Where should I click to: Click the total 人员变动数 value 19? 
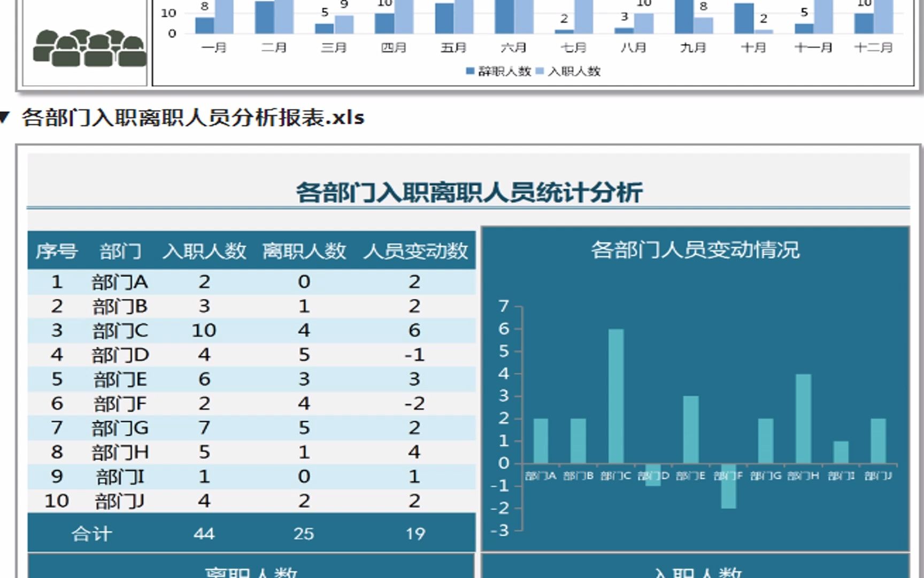(415, 534)
